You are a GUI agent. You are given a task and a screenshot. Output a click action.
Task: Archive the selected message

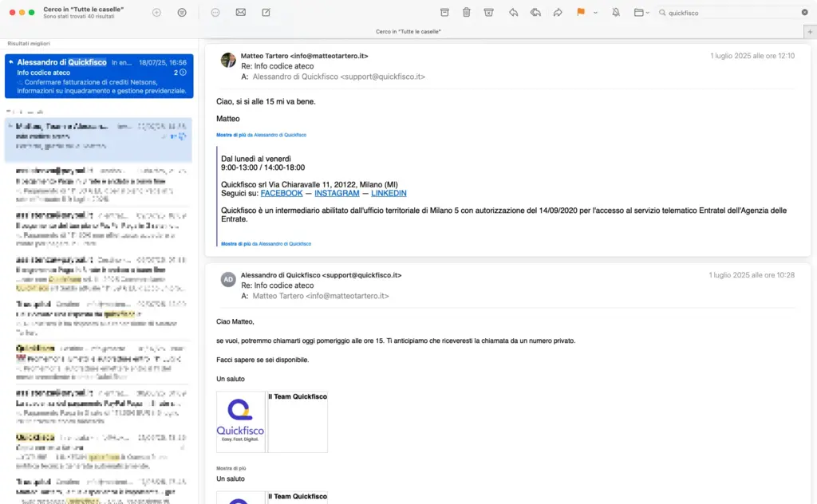444,13
